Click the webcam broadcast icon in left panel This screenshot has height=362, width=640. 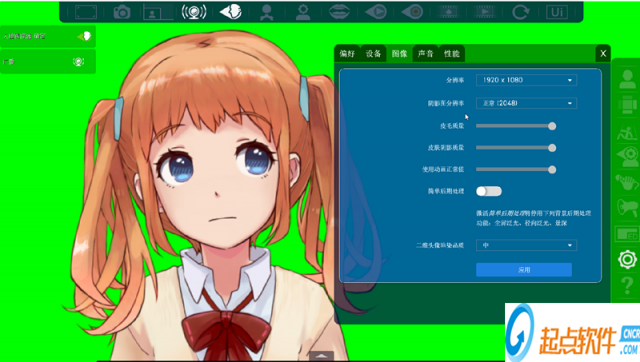78,62
